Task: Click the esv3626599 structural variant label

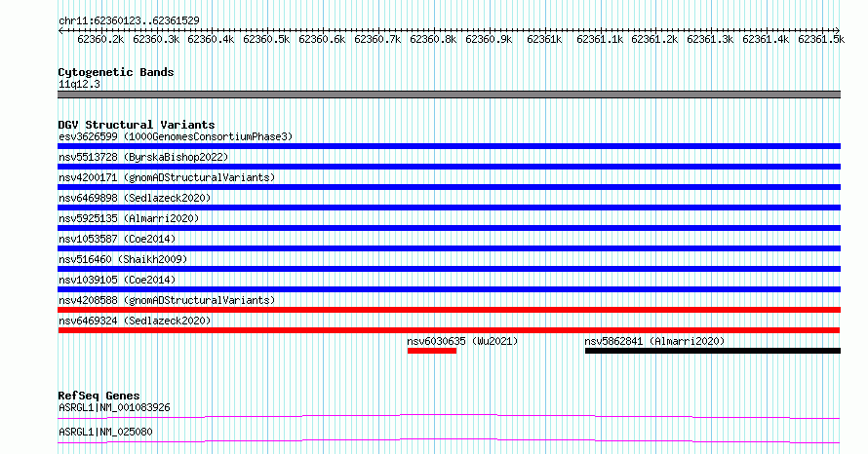Action: point(176,136)
